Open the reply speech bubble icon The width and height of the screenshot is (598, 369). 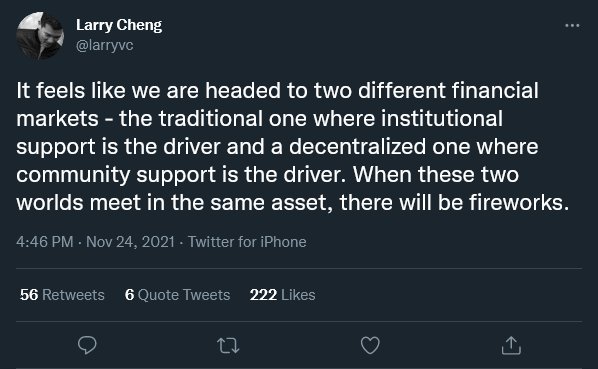pyautogui.click(x=87, y=345)
